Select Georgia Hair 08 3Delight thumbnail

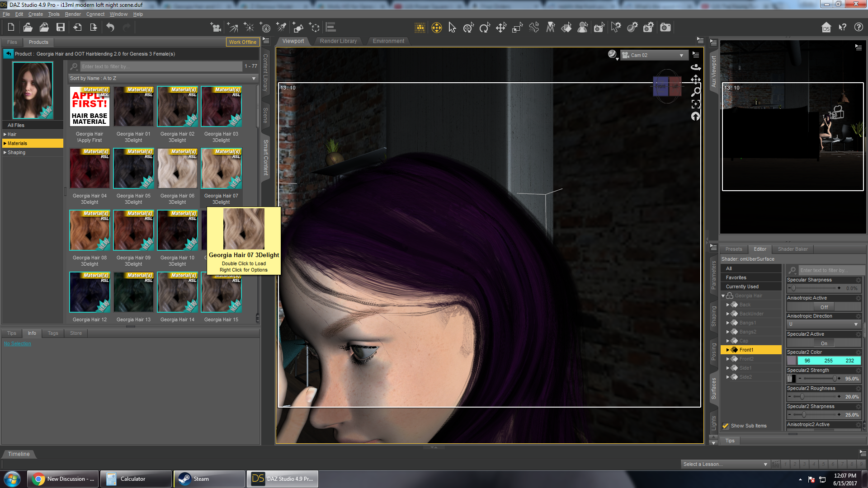click(90, 230)
